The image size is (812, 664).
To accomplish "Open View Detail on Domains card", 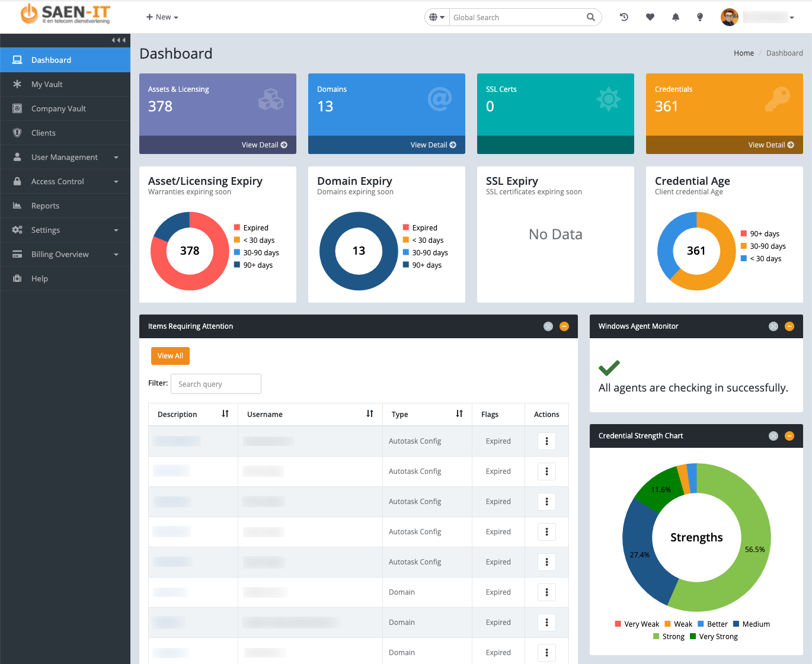I will pos(433,145).
